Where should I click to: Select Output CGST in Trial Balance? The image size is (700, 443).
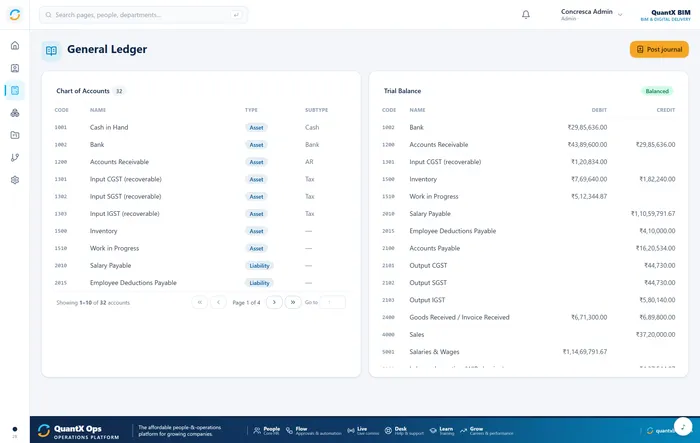(x=529, y=265)
